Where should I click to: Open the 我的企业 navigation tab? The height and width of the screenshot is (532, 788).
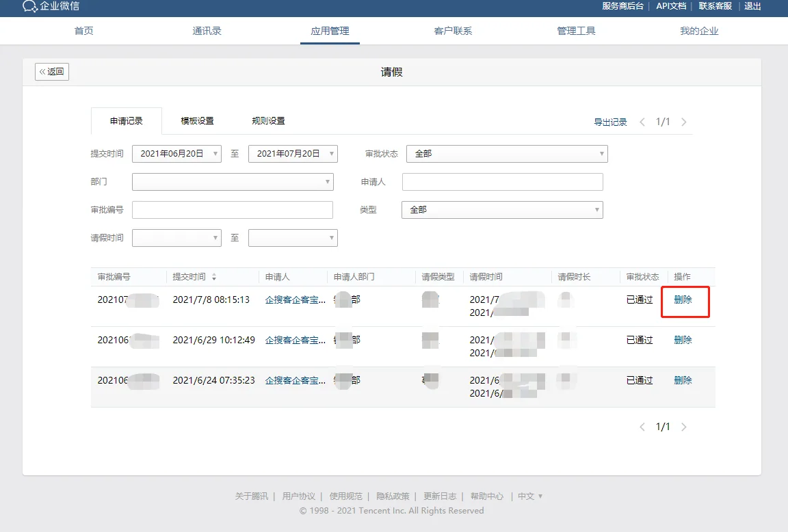[x=699, y=31]
